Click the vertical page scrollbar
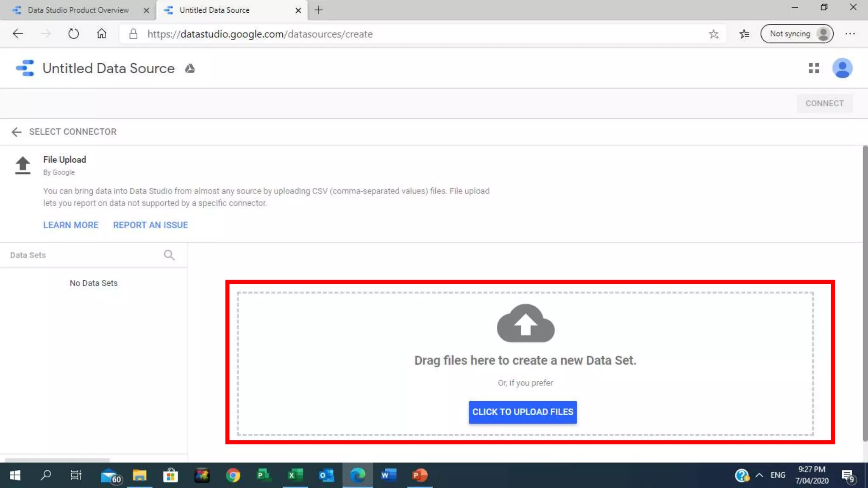 click(x=865, y=292)
